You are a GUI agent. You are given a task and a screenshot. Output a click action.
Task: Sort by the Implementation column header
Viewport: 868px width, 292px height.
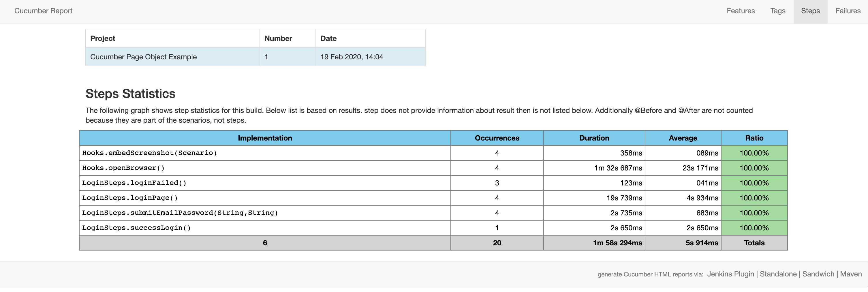tap(265, 138)
